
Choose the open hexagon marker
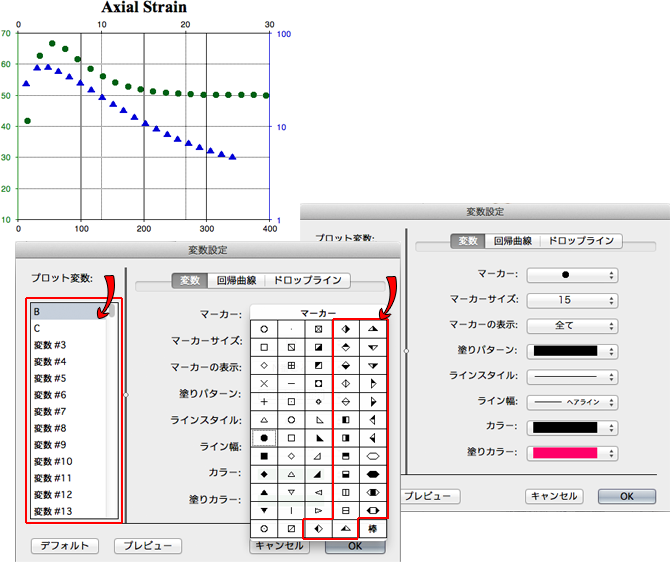(373, 456)
